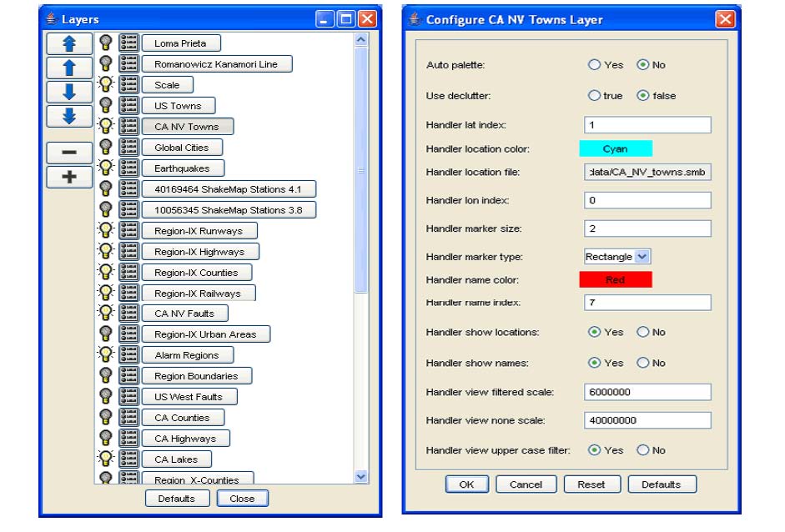This screenshot has width=785, height=532.
Task: Click Defaults in Configure dialog
Action: coord(662,484)
